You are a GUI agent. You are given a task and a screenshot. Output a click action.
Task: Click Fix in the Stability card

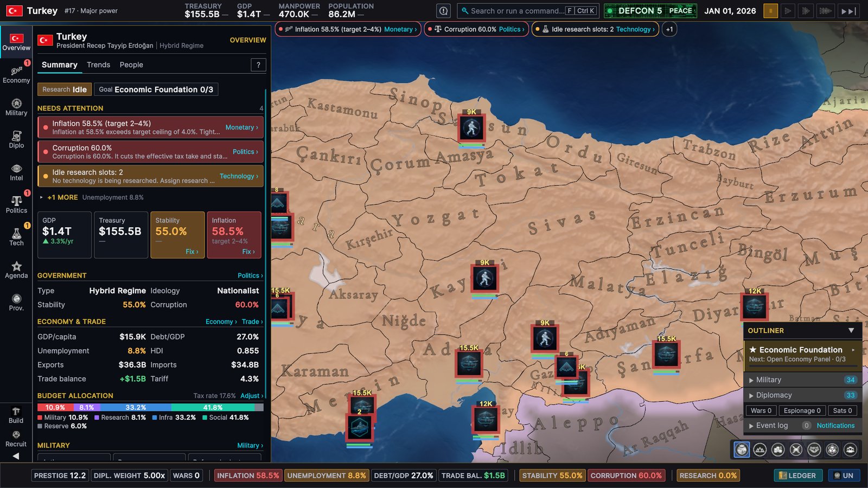192,252
